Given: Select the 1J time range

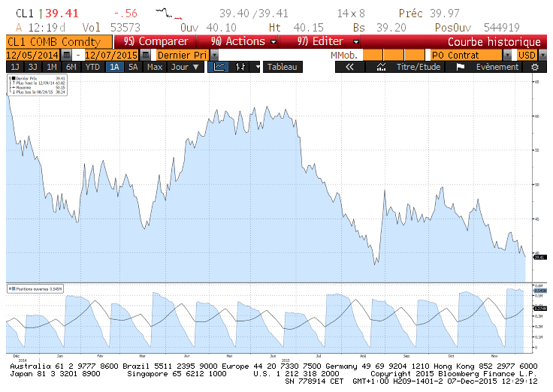Looking at the screenshot, I should [15, 67].
